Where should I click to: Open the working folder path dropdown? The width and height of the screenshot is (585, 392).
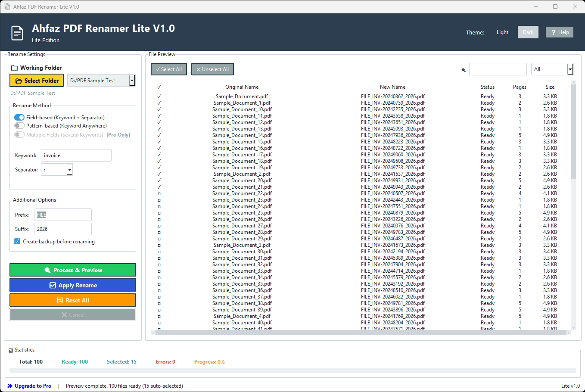tap(132, 81)
